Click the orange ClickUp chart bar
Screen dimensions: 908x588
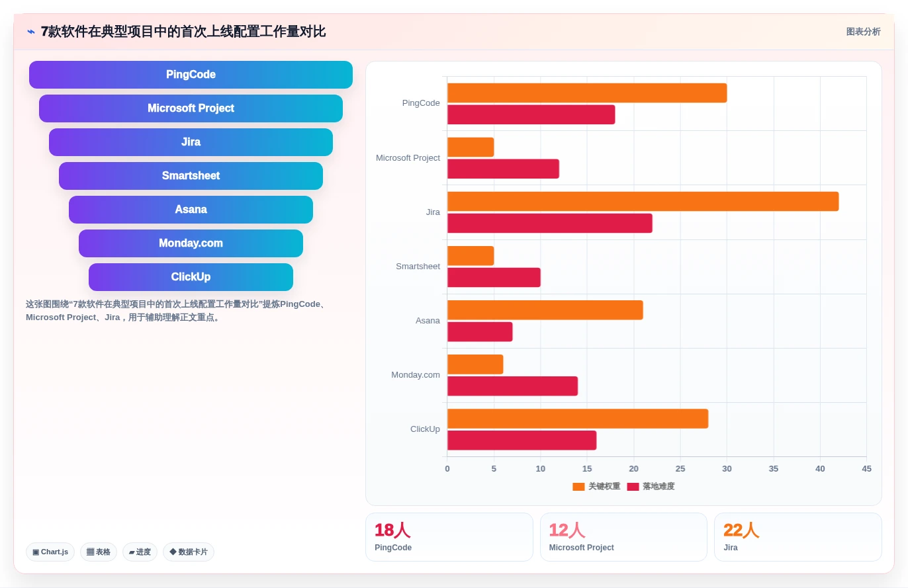[578, 419]
